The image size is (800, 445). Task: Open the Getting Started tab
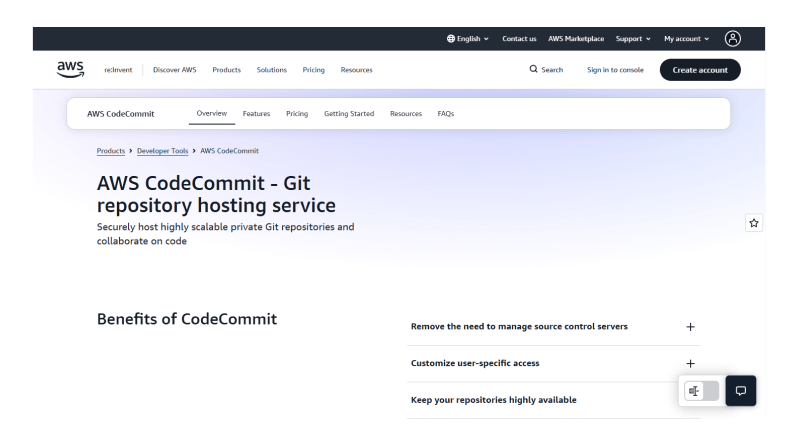pyautogui.click(x=349, y=114)
